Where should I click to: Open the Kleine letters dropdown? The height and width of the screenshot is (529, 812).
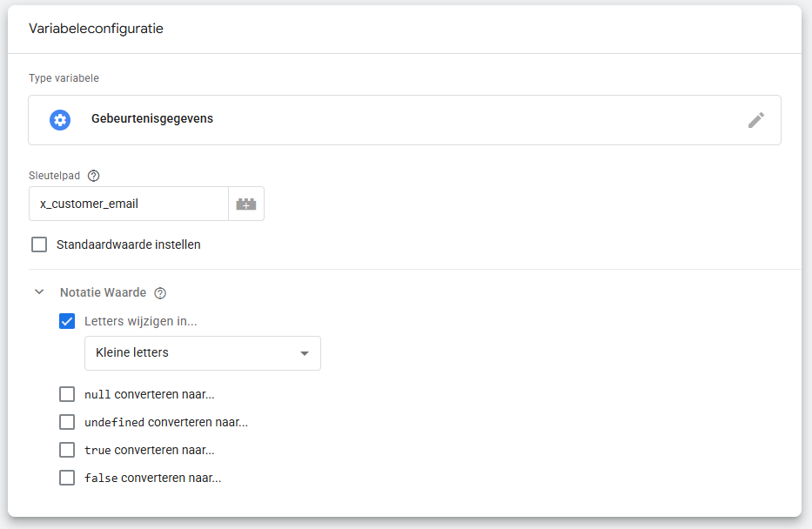coord(202,353)
